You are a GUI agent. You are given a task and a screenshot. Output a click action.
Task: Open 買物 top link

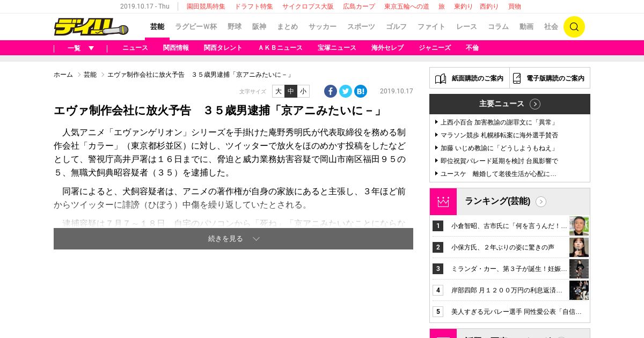click(514, 6)
